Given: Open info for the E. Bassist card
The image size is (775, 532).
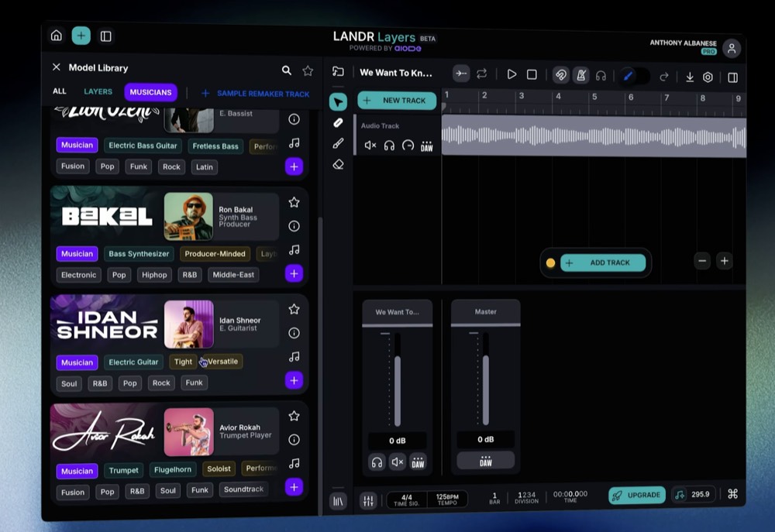Looking at the screenshot, I should 294,119.
